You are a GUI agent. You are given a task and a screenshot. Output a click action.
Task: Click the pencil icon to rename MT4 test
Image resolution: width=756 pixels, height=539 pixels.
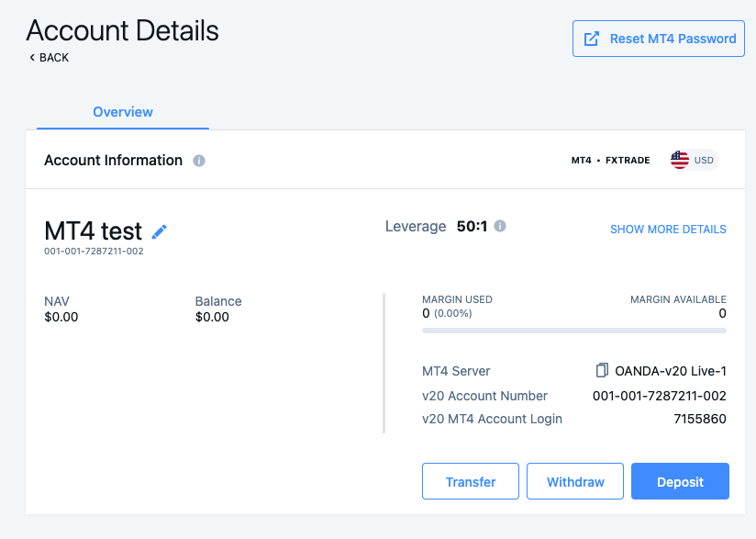tap(160, 231)
